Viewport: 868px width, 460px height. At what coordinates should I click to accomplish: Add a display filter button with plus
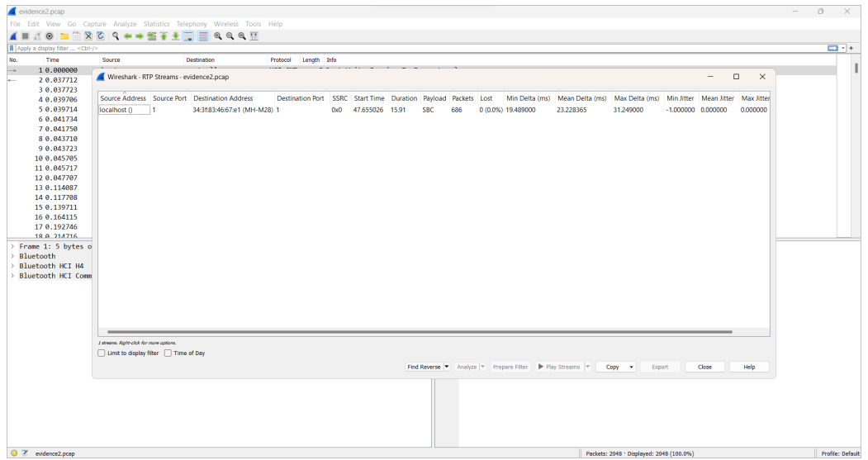point(851,48)
